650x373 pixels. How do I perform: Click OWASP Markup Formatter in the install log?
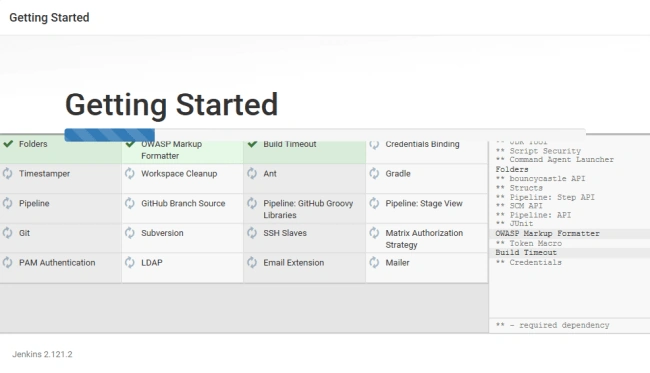point(548,233)
